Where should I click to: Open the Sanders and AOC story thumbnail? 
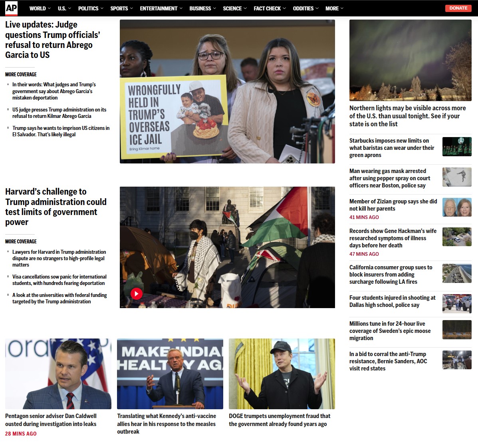tap(457, 360)
